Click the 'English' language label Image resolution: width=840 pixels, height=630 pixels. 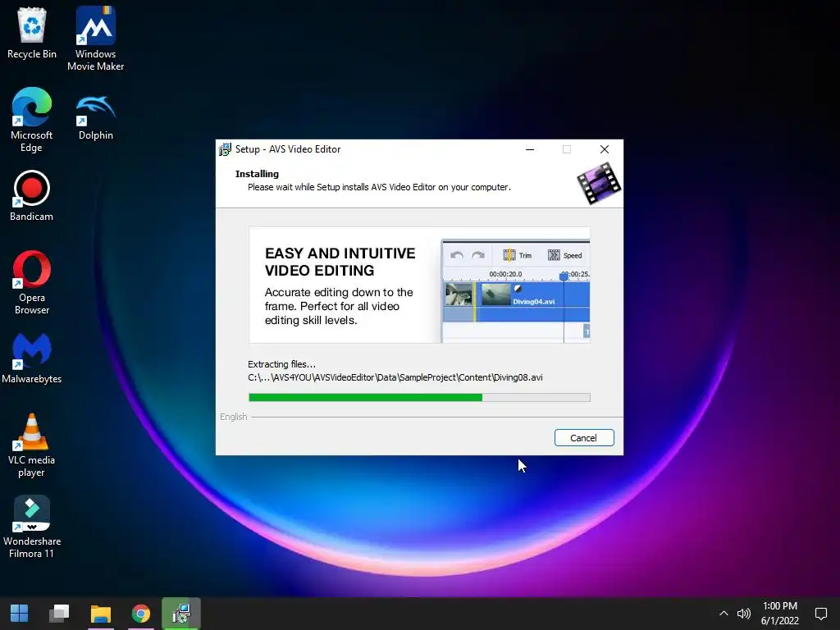(234, 417)
